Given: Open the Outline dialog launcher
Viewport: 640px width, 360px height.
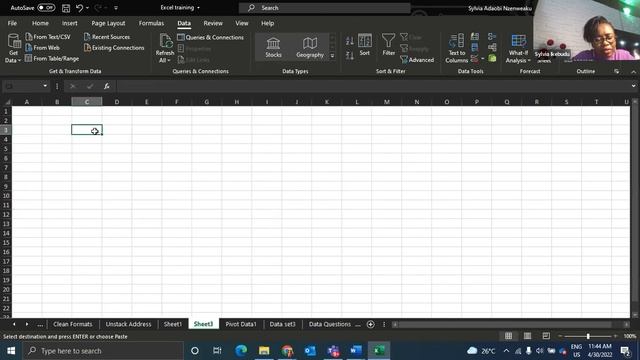Looking at the screenshot, I should click(616, 71).
